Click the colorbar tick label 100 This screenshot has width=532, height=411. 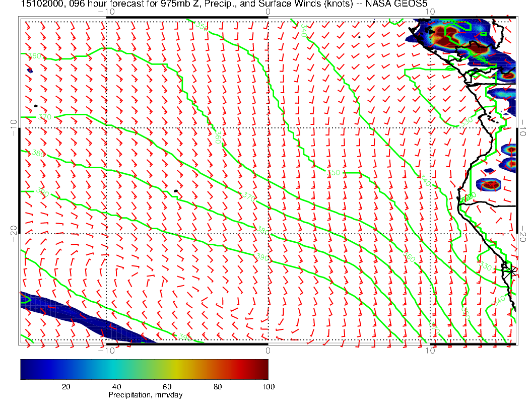[x=268, y=386]
